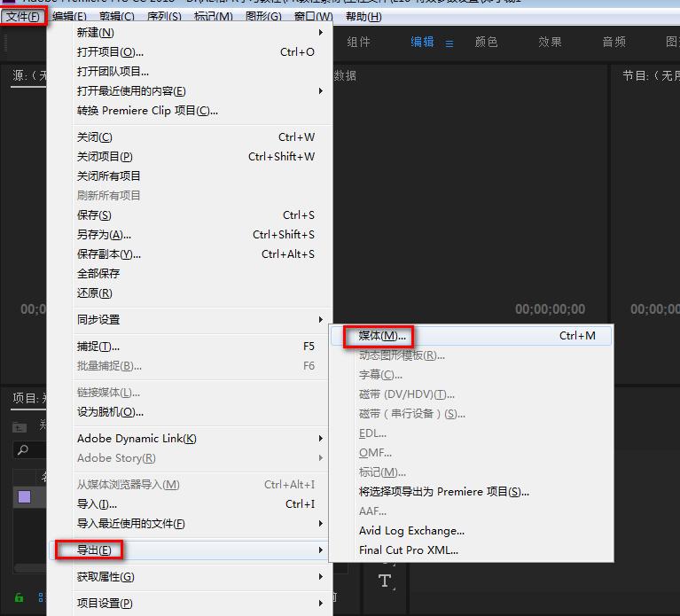
Task: Select 媒体(M)... in the export submenu
Action: 472,336
